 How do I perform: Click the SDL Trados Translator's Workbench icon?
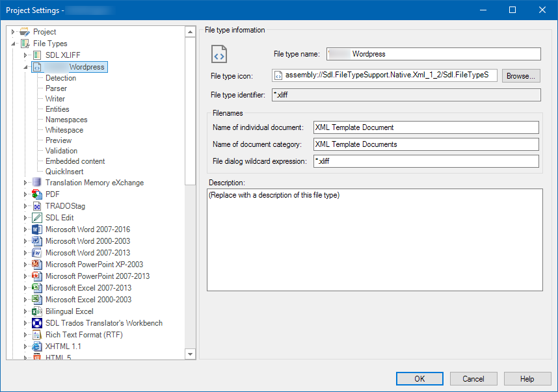click(36, 323)
